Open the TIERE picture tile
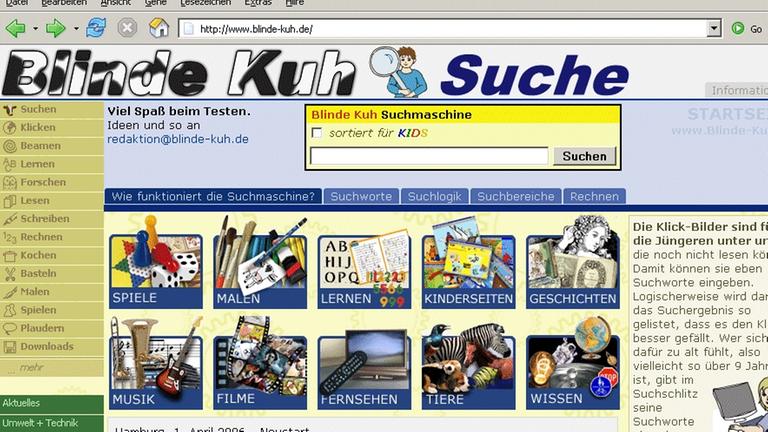This screenshot has height=432, width=768. (469, 366)
